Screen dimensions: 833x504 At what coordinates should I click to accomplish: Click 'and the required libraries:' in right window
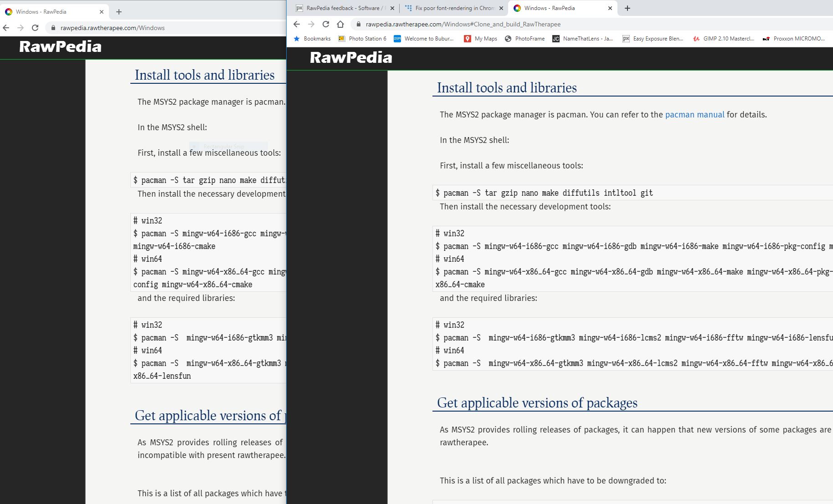click(488, 298)
